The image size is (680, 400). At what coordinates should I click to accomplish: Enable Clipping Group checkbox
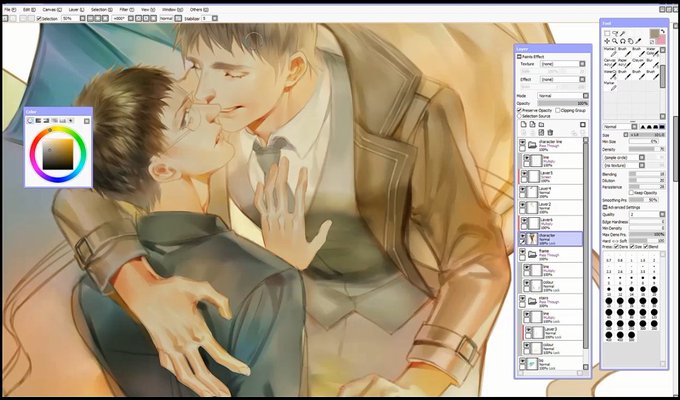(557, 111)
